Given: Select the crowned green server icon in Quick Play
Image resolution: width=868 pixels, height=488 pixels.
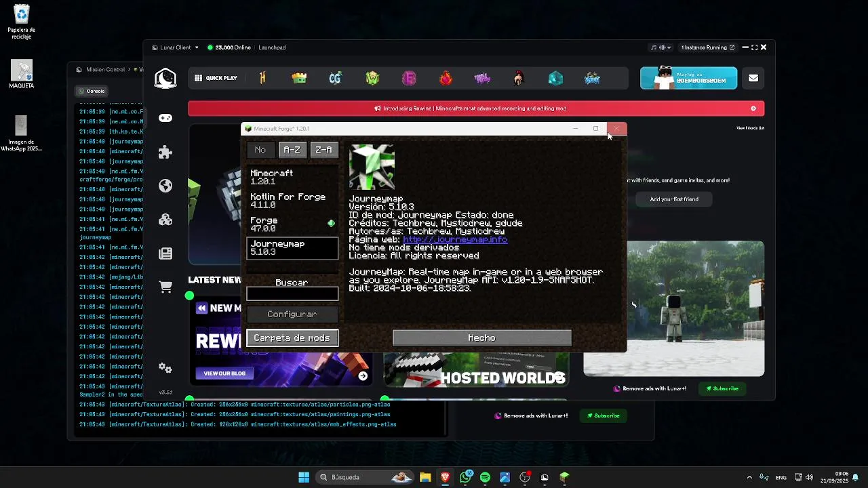Looking at the screenshot, I should click(299, 78).
